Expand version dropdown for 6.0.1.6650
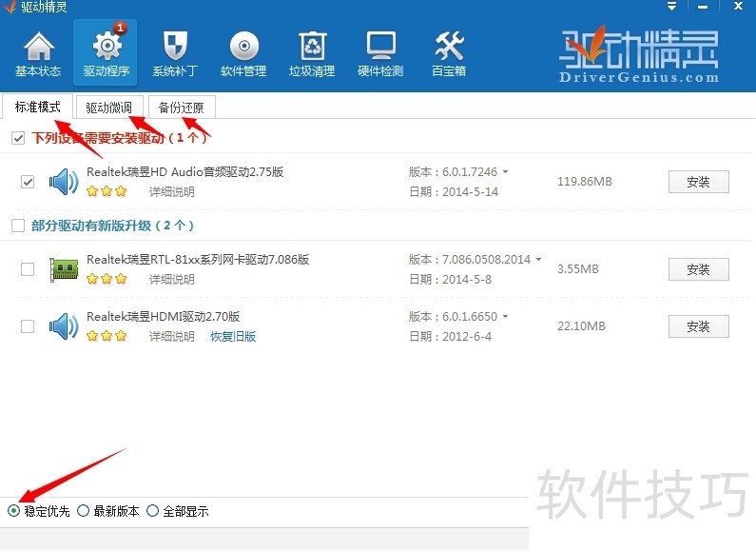756x551 pixels. click(x=505, y=317)
